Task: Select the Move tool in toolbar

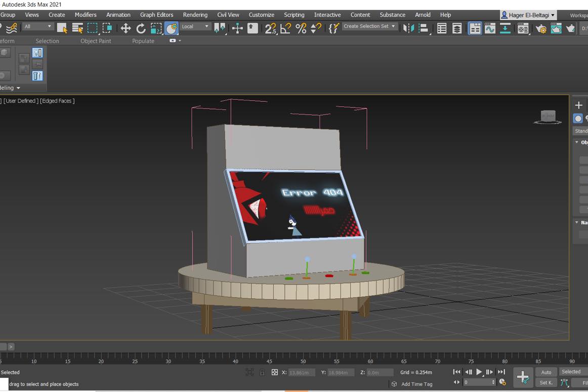Action: (x=125, y=28)
